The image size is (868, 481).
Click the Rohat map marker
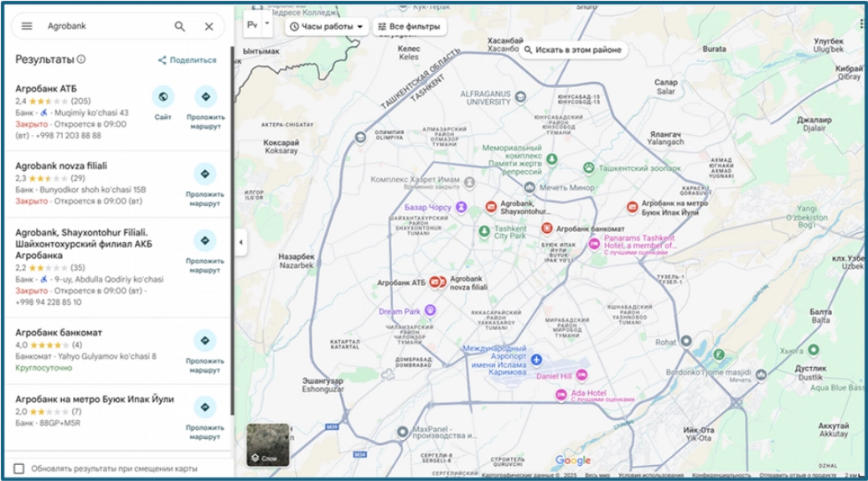click(686, 340)
